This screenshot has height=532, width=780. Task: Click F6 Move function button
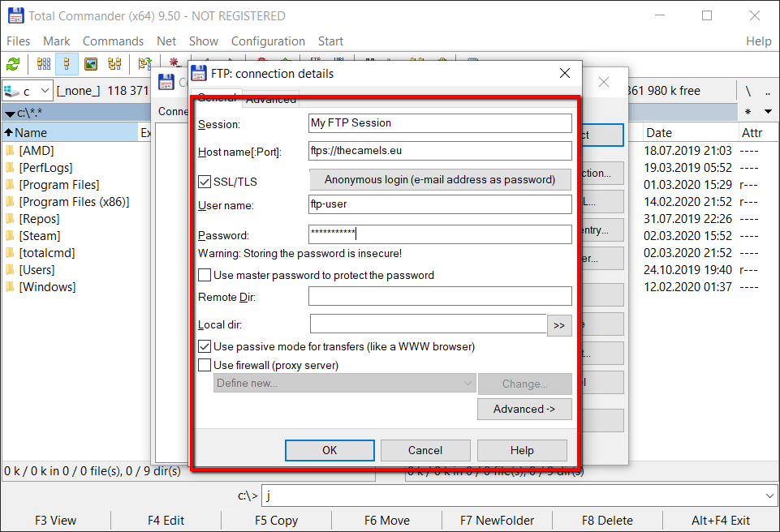(387, 521)
